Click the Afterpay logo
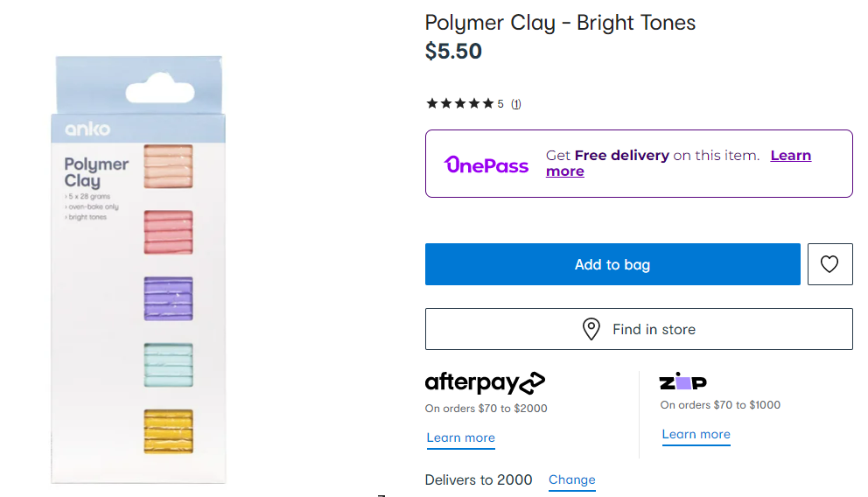868x497 pixels. pos(485,382)
